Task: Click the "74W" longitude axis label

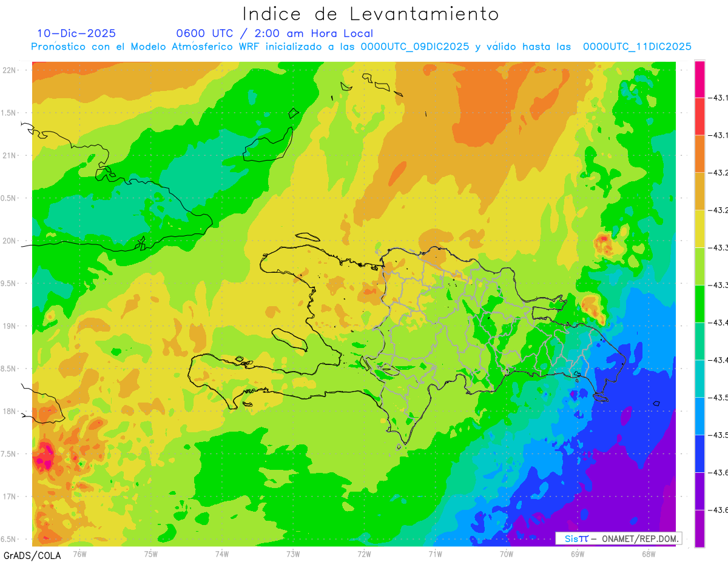Action: (x=222, y=554)
